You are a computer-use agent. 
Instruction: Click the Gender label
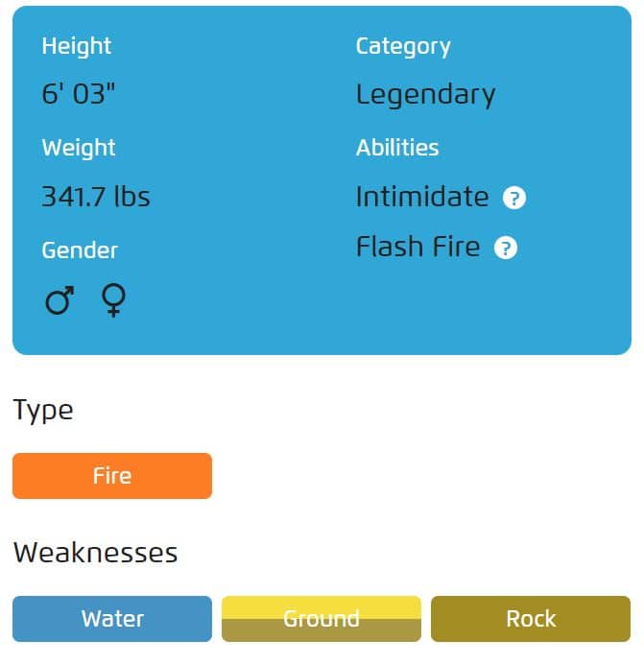tap(80, 250)
